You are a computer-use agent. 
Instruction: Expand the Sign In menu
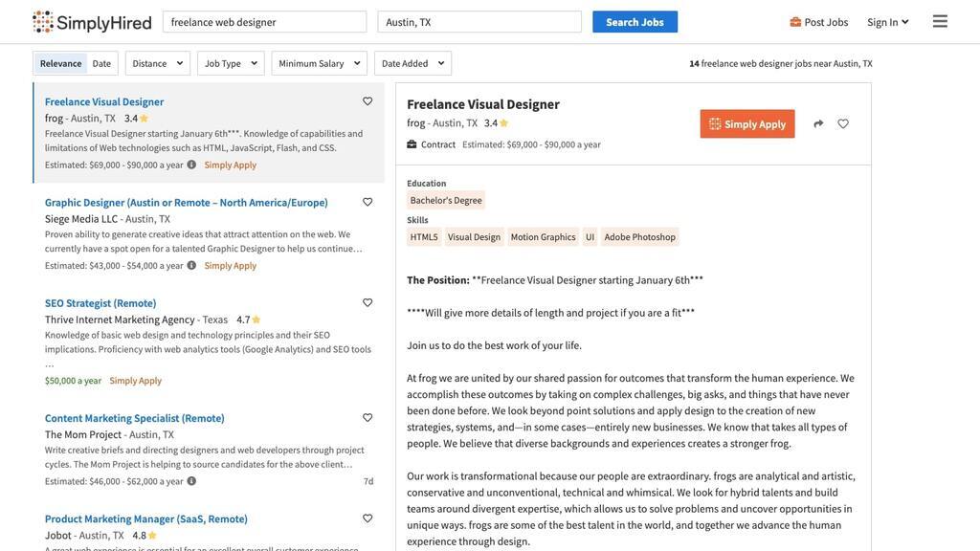887,22
